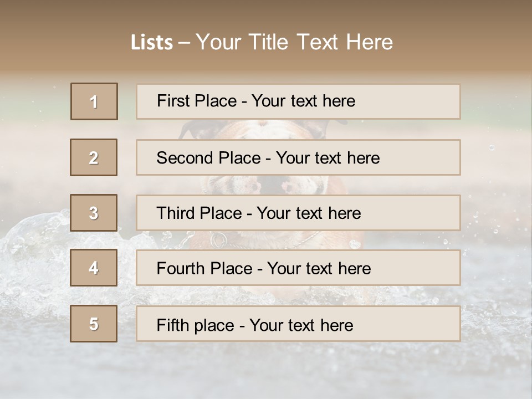
Task: Select the "Your Title Text Here" phrase
Action: tap(294, 42)
